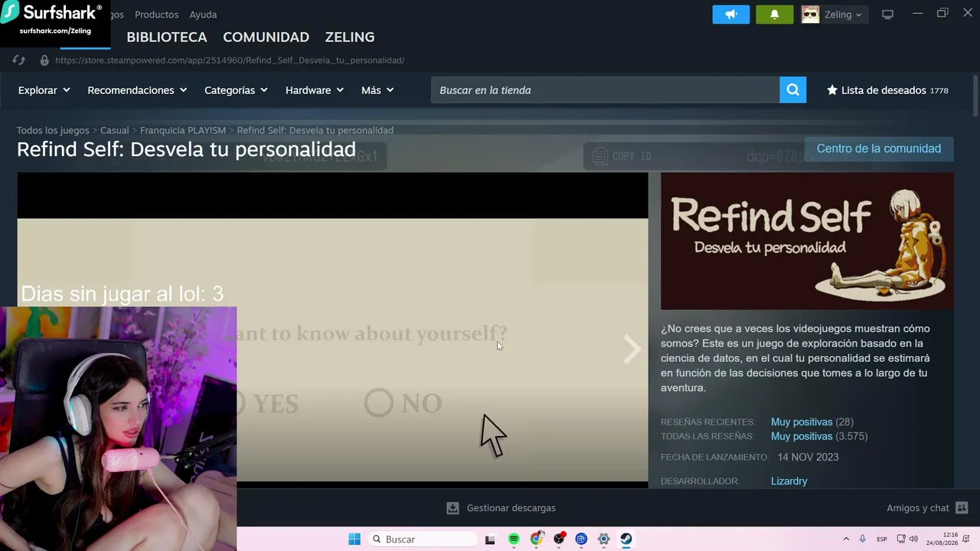
Task: Open the Steam notifications bell
Action: point(774,15)
